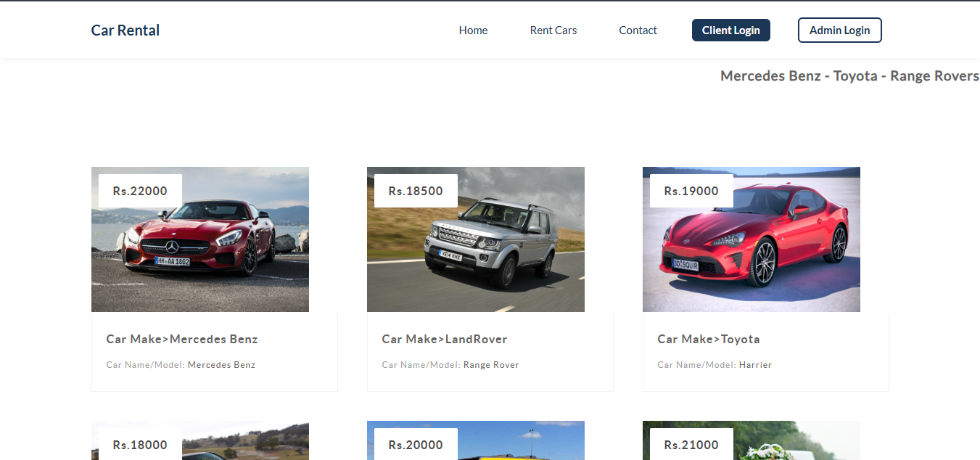Click the Car Rental logo
Screen dimensions: 980x460
125,30
